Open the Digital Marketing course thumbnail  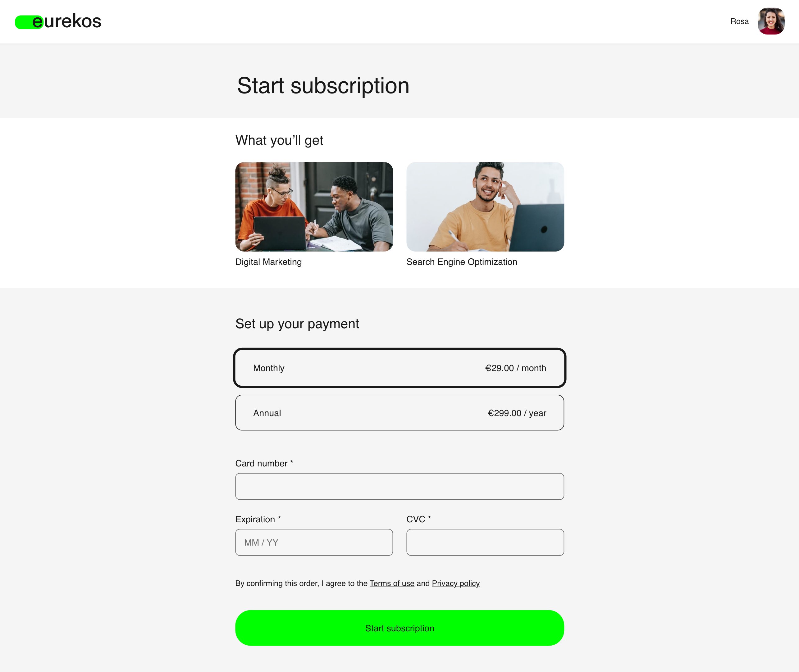point(314,207)
